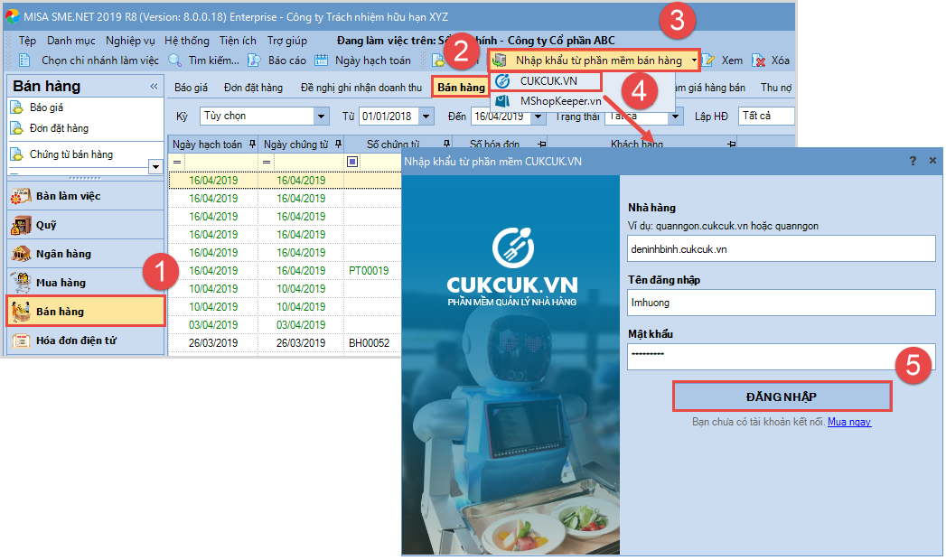Click the Đơn đặt hàng icon in sidebar list
Screen dimensions: 946x560
click(x=17, y=128)
